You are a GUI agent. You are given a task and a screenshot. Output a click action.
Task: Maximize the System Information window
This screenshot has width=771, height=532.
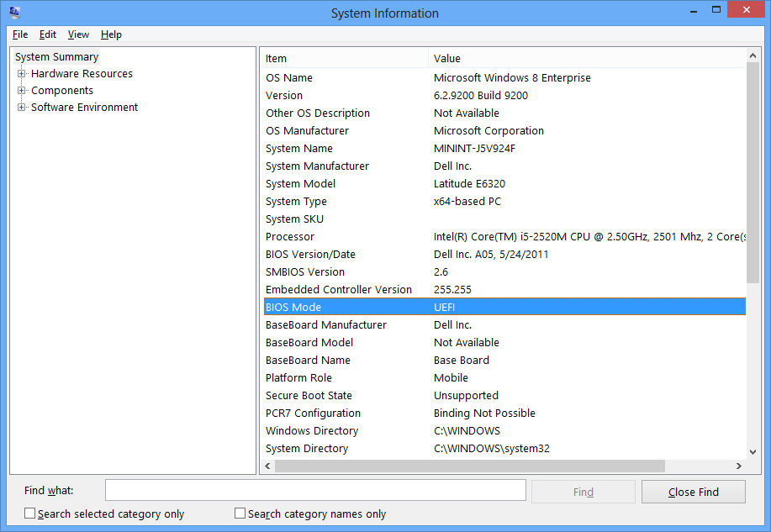click(716, 10)
